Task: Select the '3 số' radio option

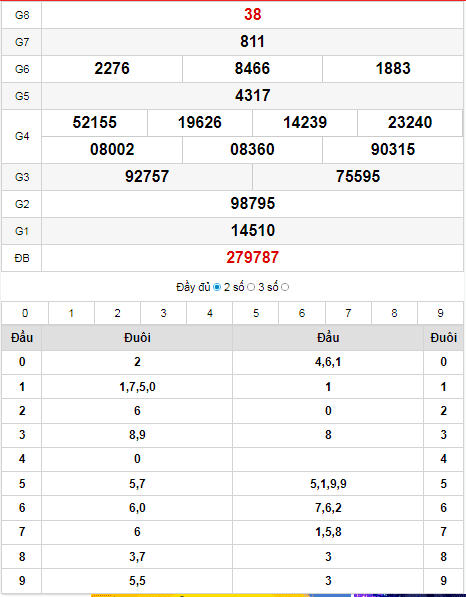Action: [x=285, y=287]
